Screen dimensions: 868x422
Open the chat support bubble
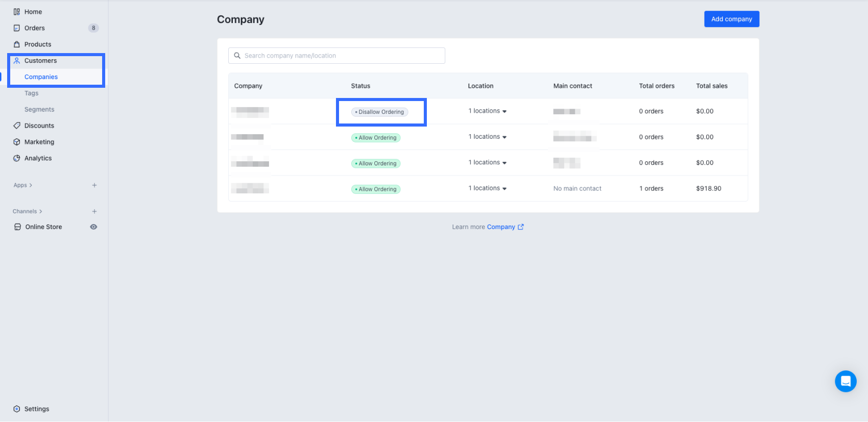(846, 381)
